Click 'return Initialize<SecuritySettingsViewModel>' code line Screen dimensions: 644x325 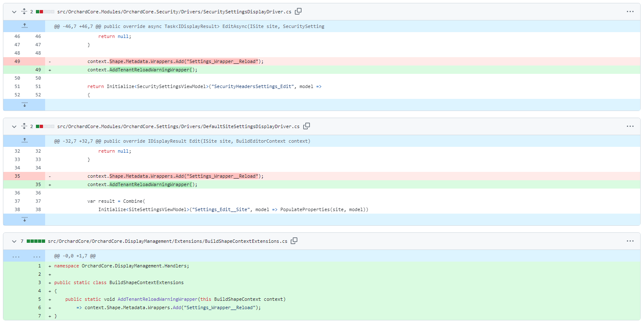pyautogui.click(x=204, y=86)
